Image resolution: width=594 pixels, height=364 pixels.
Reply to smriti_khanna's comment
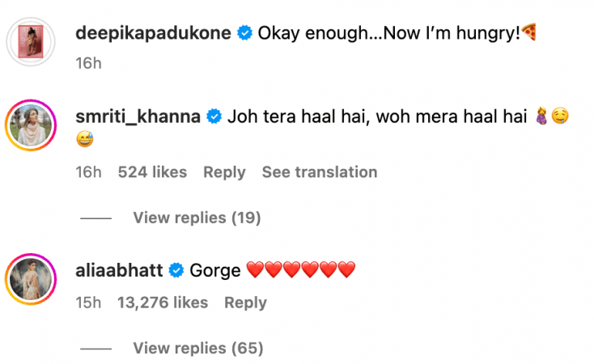(224, 172)
